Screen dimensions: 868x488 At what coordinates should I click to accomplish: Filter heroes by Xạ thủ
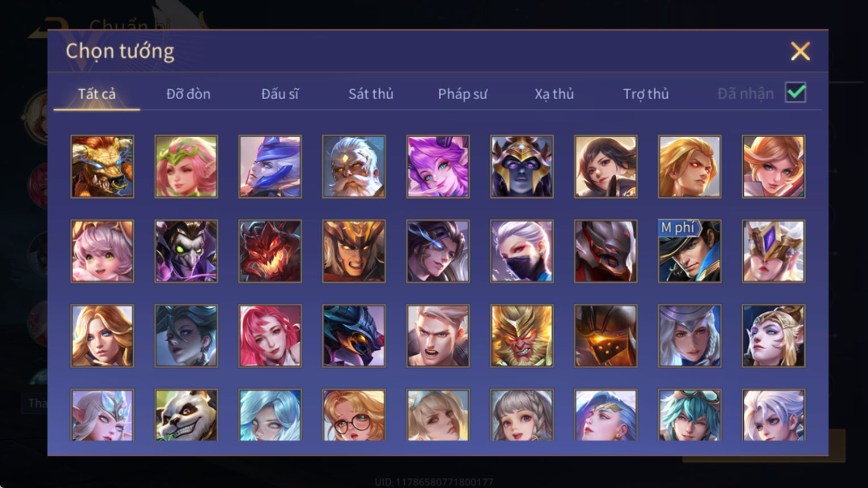pos(554,94)
